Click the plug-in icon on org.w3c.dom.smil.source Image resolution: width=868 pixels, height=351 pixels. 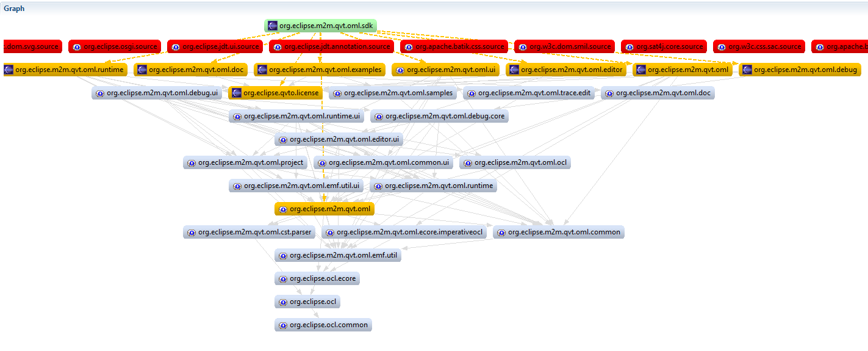[x=523, y=46]
